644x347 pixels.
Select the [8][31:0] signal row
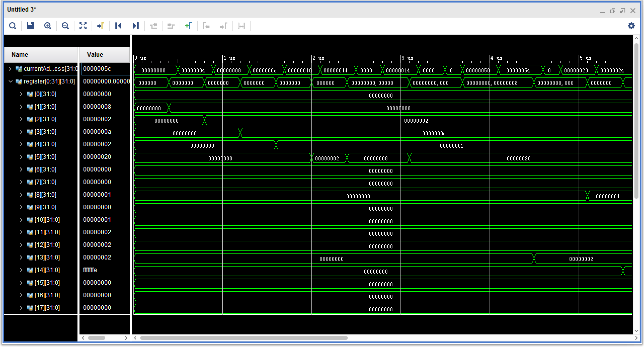(45, 195)
